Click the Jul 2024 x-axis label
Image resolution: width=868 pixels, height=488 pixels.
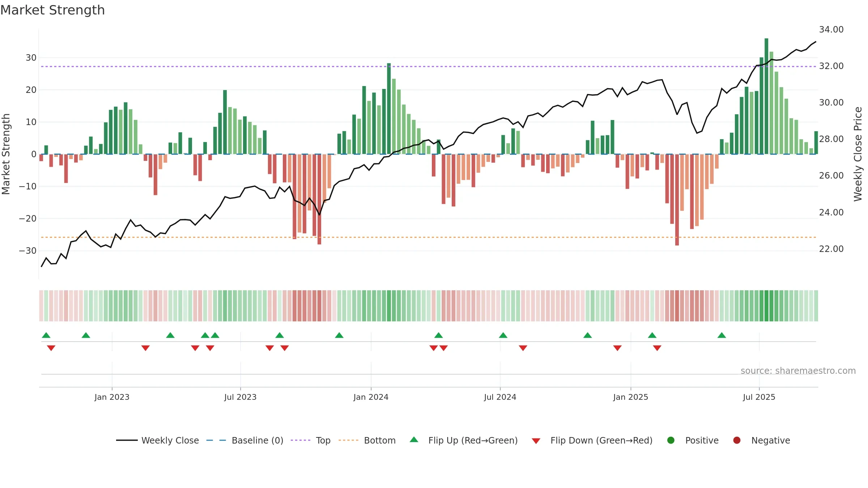(x=500, y=397)
